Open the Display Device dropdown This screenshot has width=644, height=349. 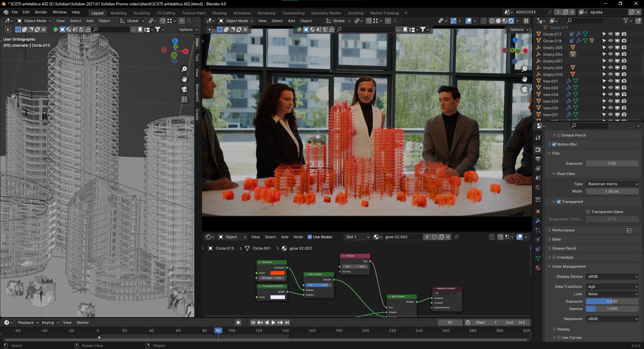click(612, 277)
